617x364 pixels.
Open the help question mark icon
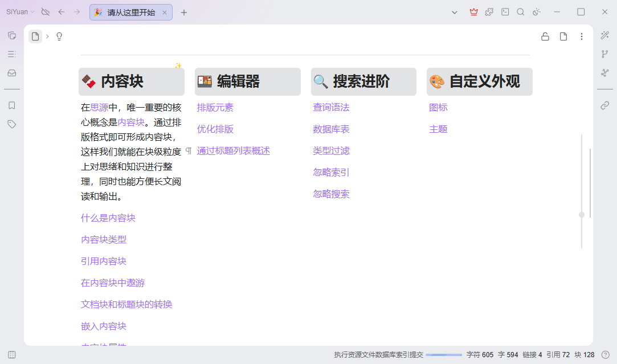point(606,354)
